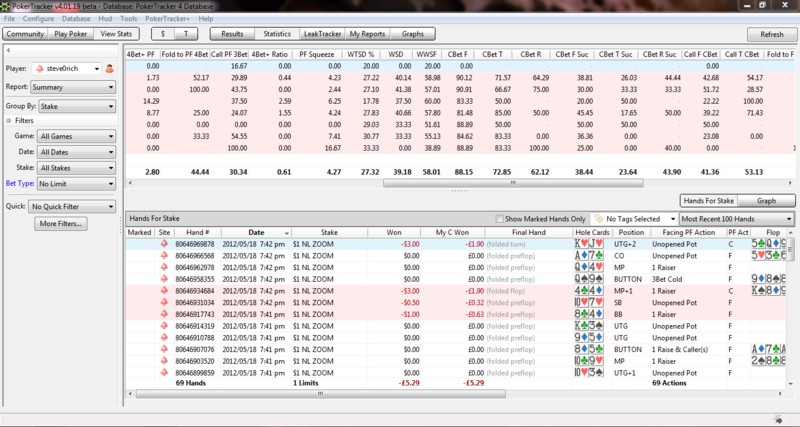Switch to the Graph view tab
800x427 pixels.
766,201
